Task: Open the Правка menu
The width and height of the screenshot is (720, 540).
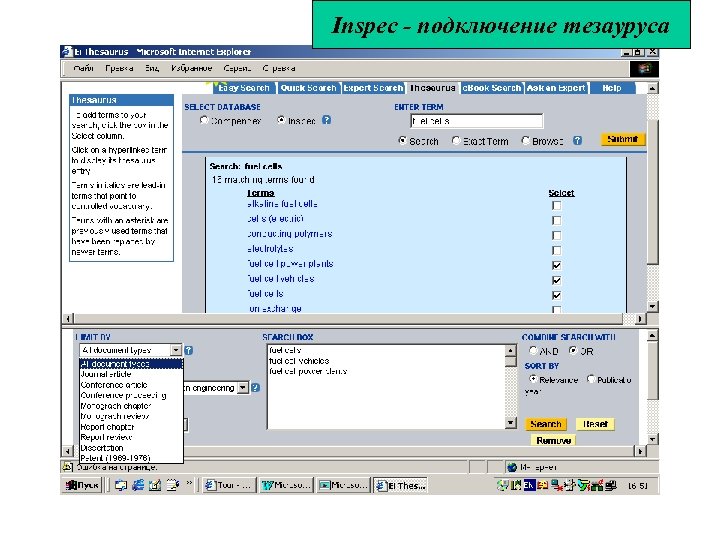Action: tap(119, 68)
